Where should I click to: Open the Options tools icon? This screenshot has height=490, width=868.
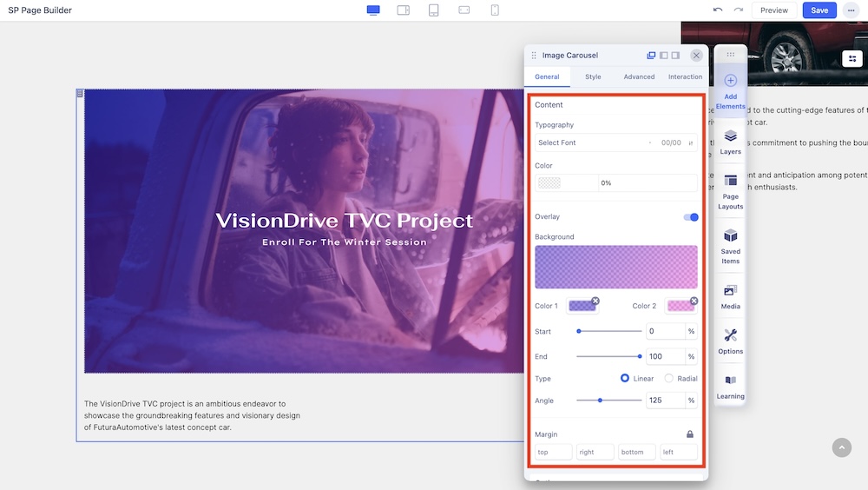point(730,341)
